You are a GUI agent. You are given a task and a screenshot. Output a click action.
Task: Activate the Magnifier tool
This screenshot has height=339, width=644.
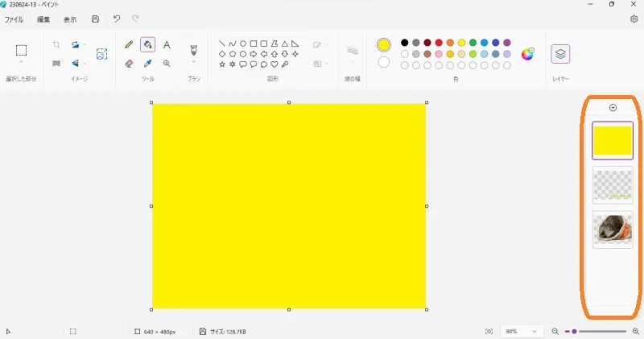pos(167,63)
